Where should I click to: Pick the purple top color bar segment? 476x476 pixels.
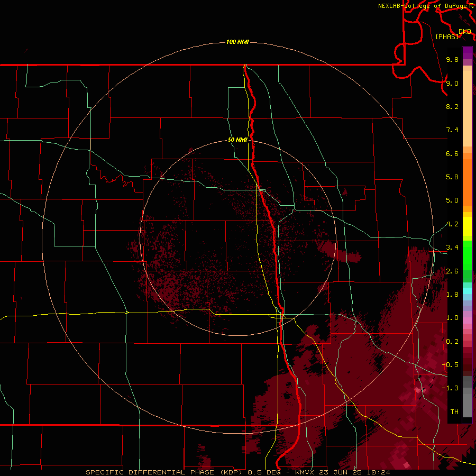click(x=467, y=53)
